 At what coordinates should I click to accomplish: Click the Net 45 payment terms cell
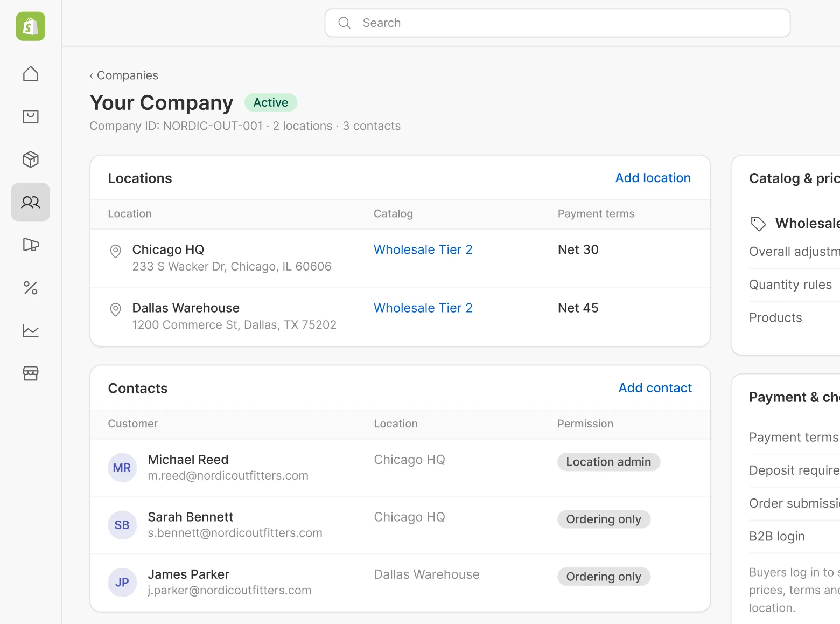(x=578, y=308)
